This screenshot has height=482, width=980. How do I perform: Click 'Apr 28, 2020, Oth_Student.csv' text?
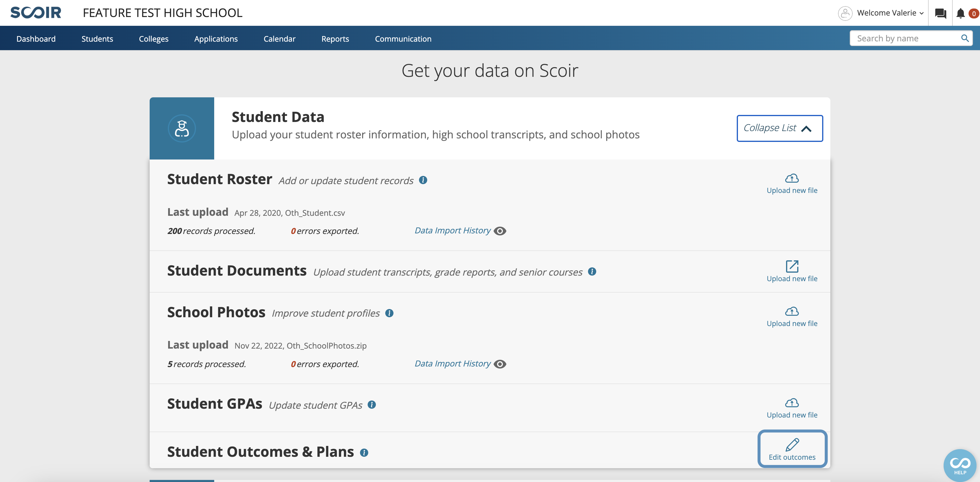290,213
